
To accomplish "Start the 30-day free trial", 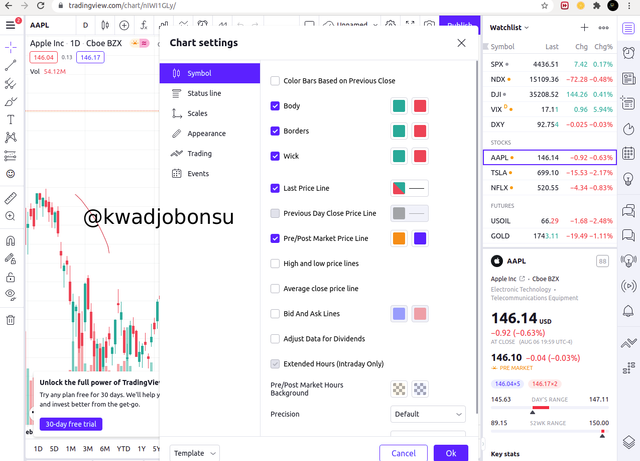I will coord(71,424).
